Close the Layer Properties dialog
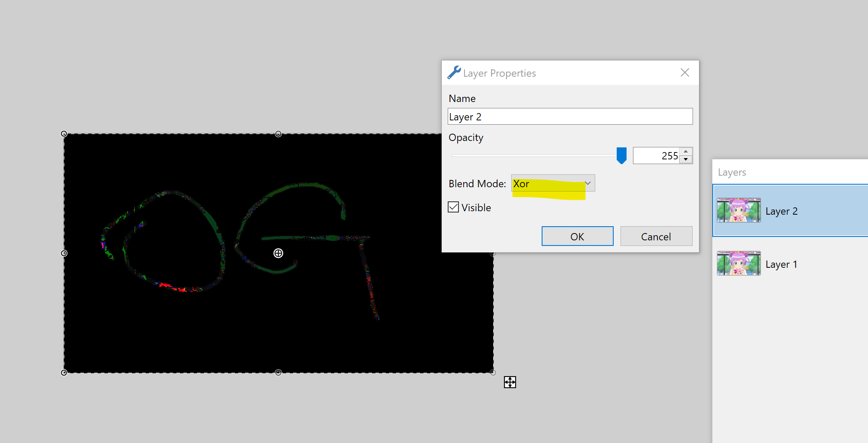The image size is (868, 443). tap(685, 72)
